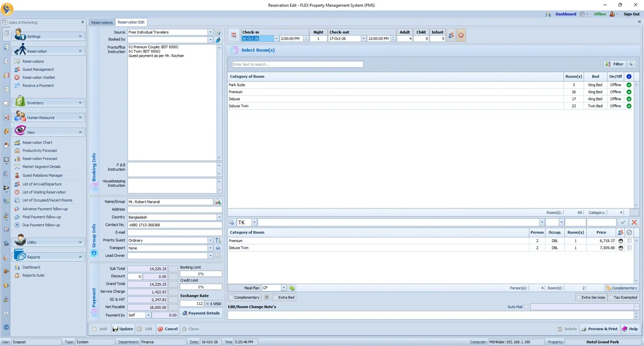Image resolution: width=644 pixels, height=346 pixels.
Task: Select the Deluxe room category row
Action: (430, 99)
